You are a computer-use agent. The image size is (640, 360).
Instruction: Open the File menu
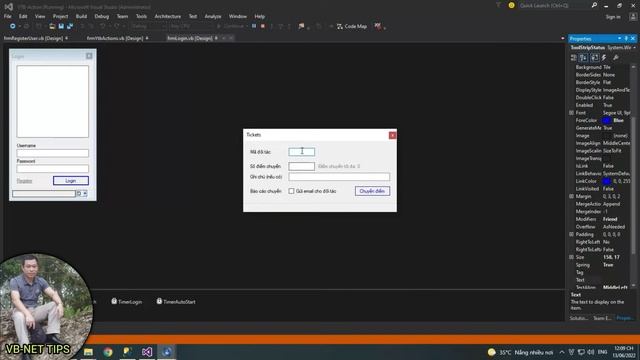coord(8,16)
